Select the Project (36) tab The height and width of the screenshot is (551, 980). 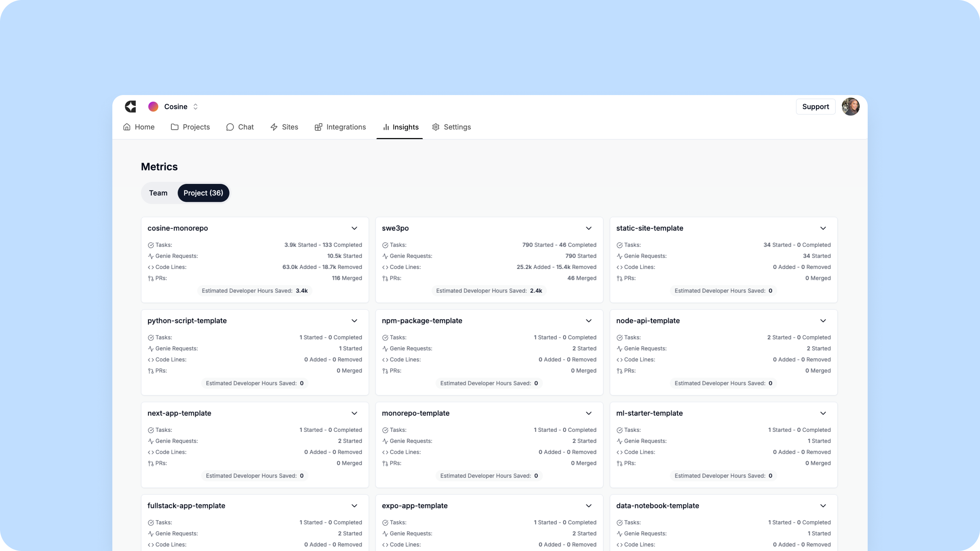[203, 193]
